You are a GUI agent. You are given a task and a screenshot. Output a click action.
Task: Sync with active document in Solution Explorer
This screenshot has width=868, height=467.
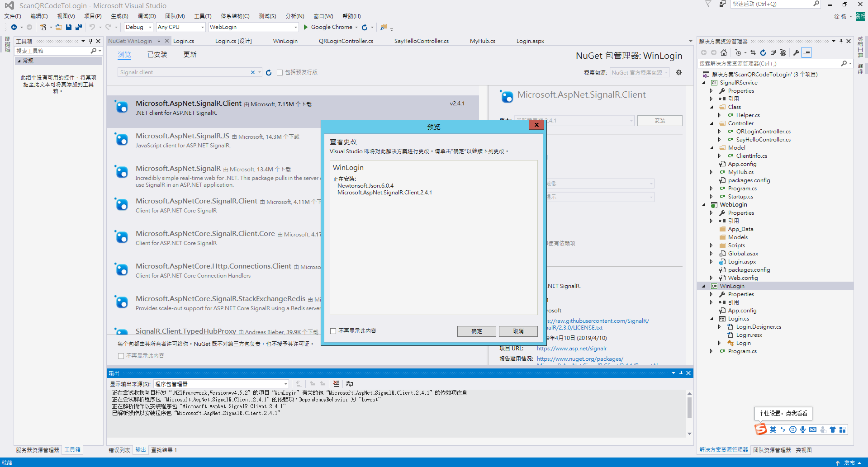coord(753,52)
